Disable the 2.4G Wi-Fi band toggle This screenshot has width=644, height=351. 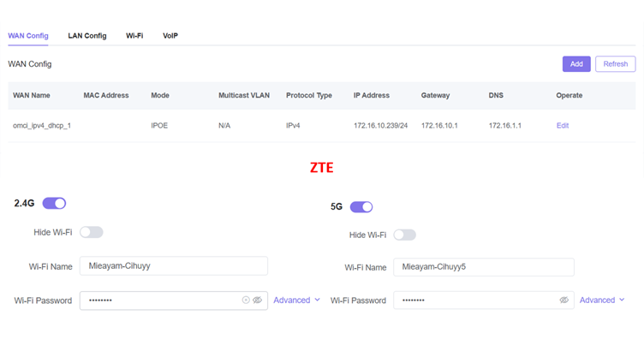(x=54, y=203)
